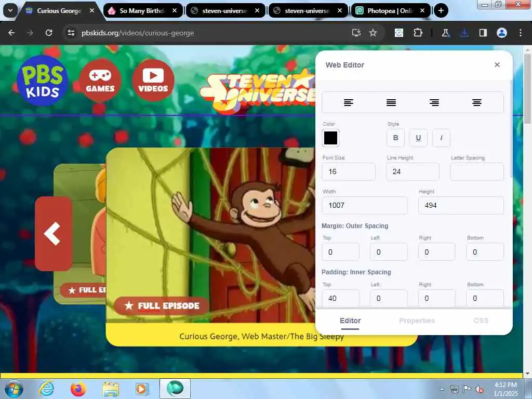Show hidden system tray icons

[442, 389]
